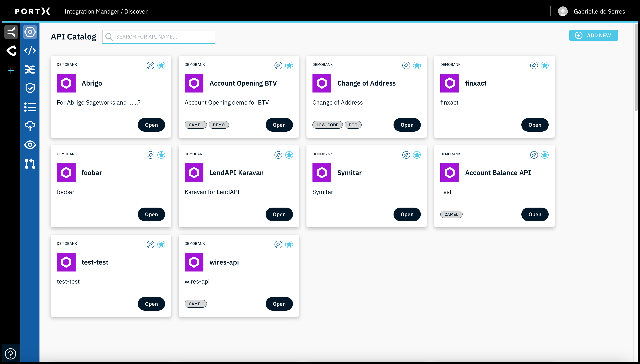Viewport: 640px width, 364px height.
Task: Open the Account Opening BTV API
Action: pos(279,125)
